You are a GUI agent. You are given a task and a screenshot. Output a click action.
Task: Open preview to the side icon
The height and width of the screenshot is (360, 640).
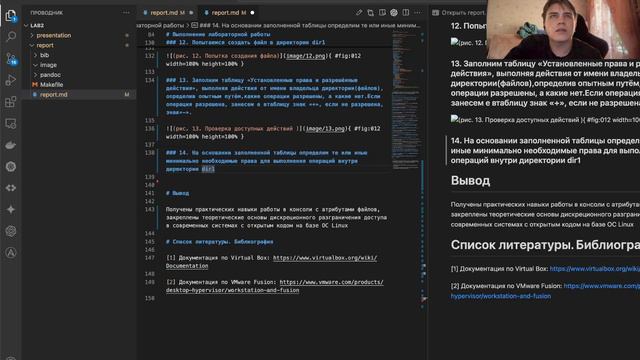pyautogui.click(x=382, y=13)
